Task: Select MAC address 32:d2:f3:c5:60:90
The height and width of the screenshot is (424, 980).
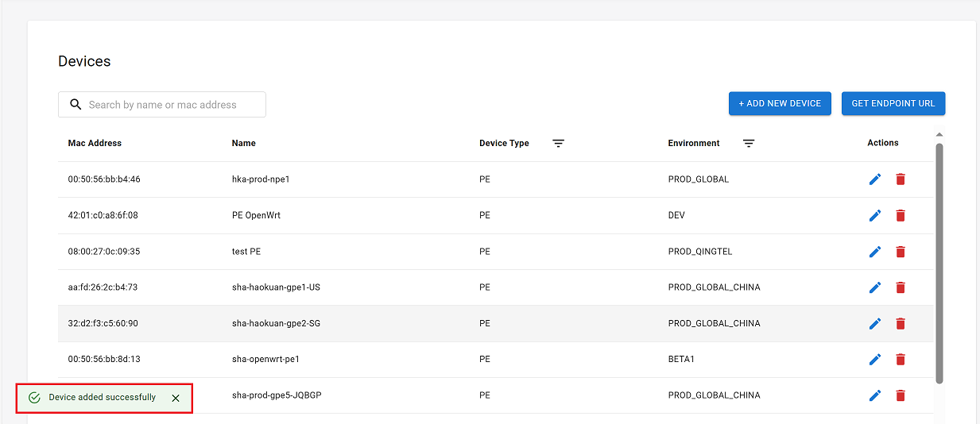Action: tap(103, 323)
